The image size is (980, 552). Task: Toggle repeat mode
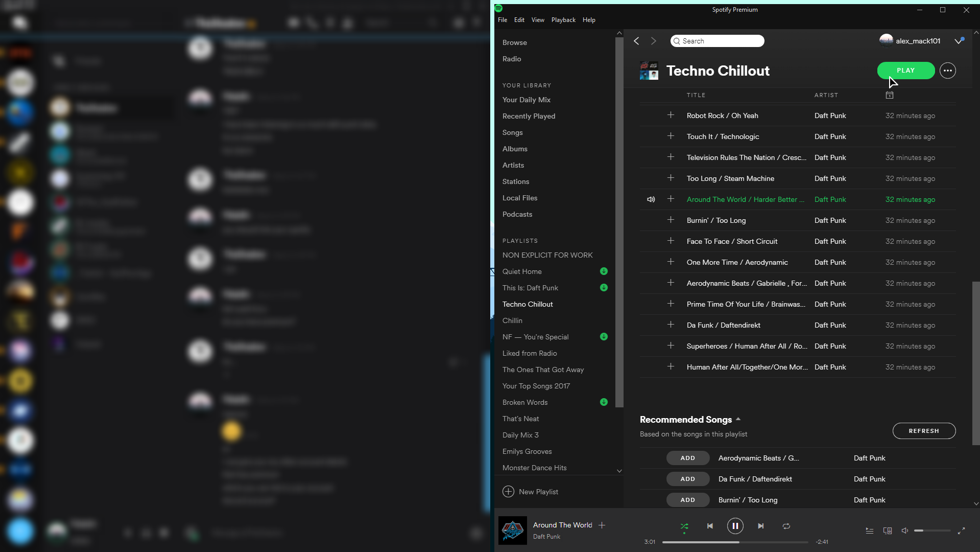click(786, 526)
